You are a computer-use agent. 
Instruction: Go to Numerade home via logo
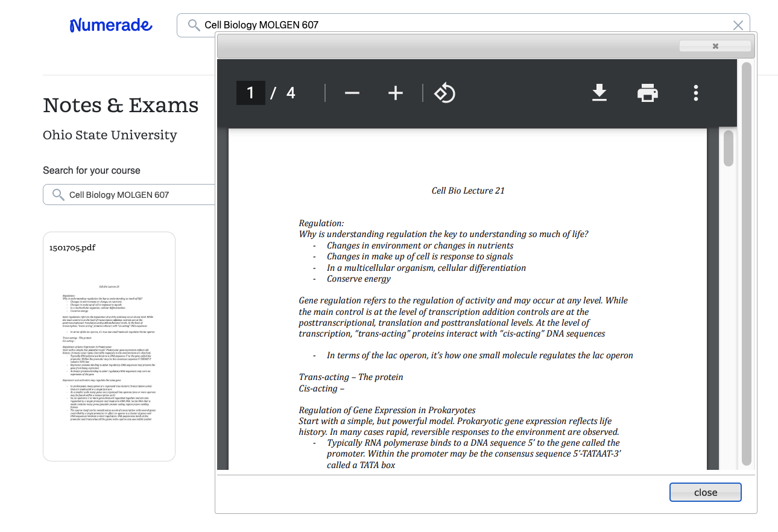pos(111,25)
